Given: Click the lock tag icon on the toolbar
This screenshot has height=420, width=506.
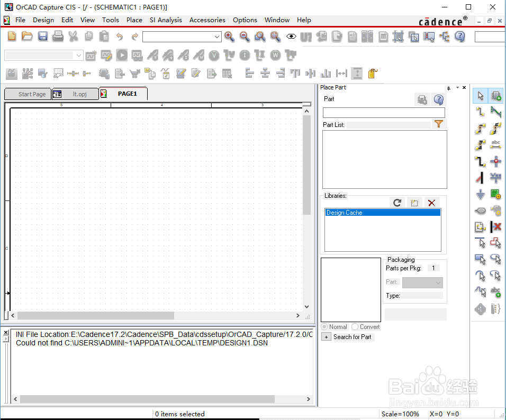Looking at the screenshot, I should click(373, 74).
